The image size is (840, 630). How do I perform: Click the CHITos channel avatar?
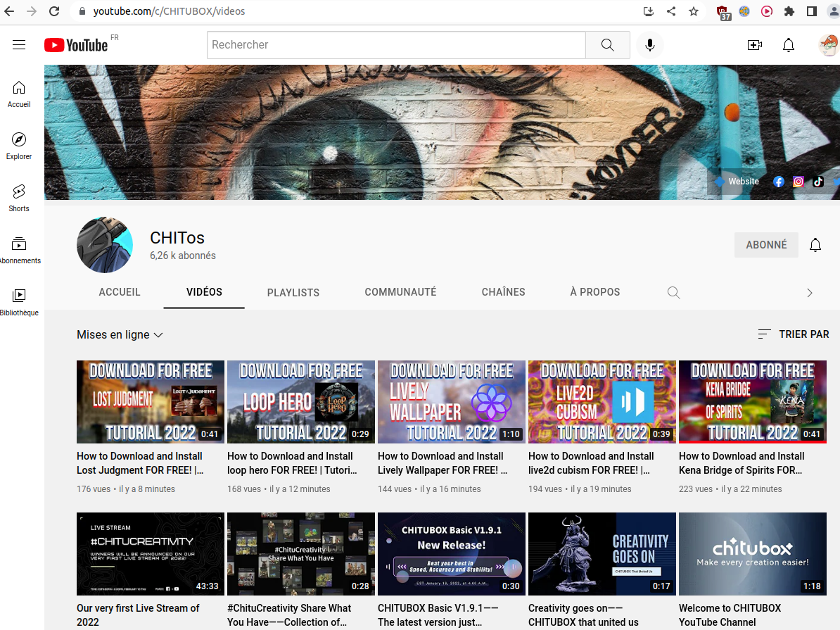pyautogui.click(x=105, y=244)
